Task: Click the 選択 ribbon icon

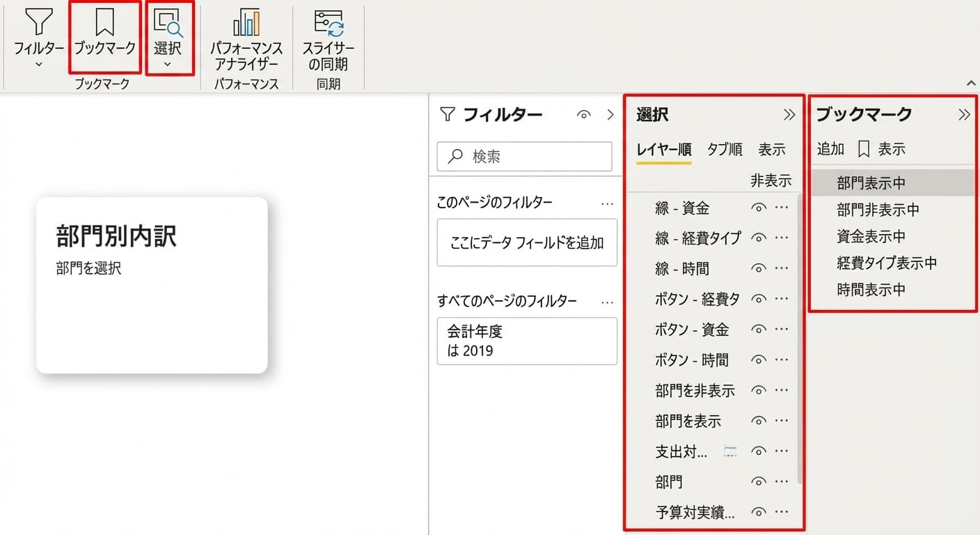Action: [x=168, y=23]
